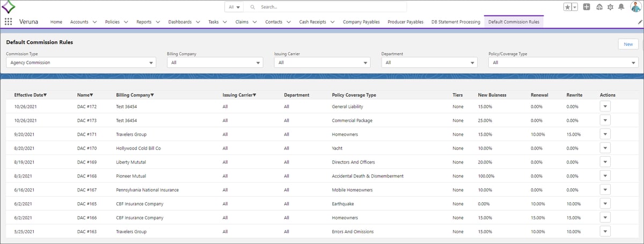Expand the Claims tab chevron
644x244 pixels.
[x=254, y=22]
